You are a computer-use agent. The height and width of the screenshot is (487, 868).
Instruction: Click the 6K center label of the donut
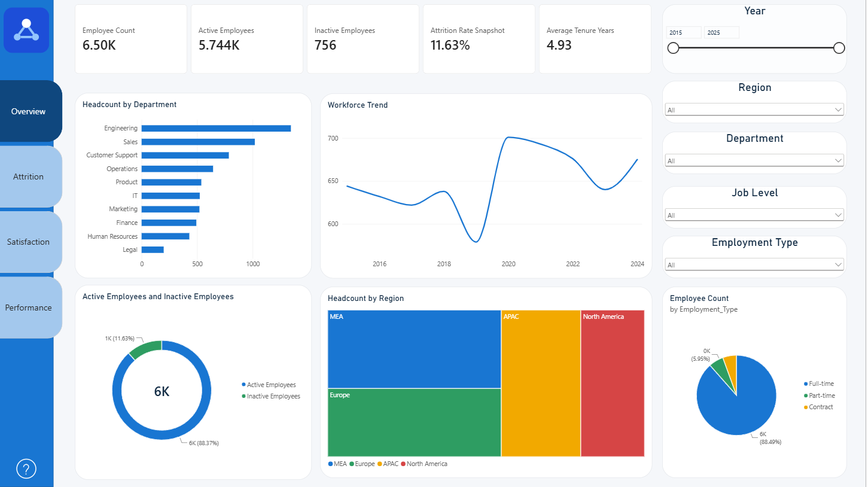click(x=162, y=391)
